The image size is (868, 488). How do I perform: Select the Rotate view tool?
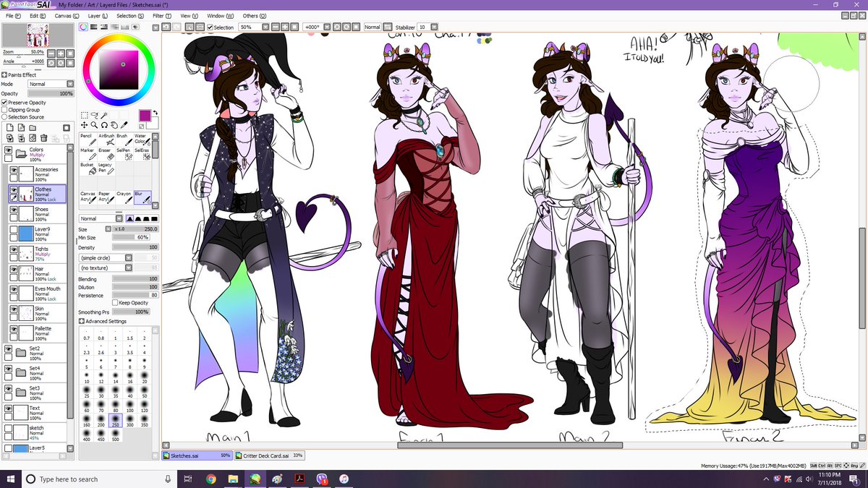(104, 124)
